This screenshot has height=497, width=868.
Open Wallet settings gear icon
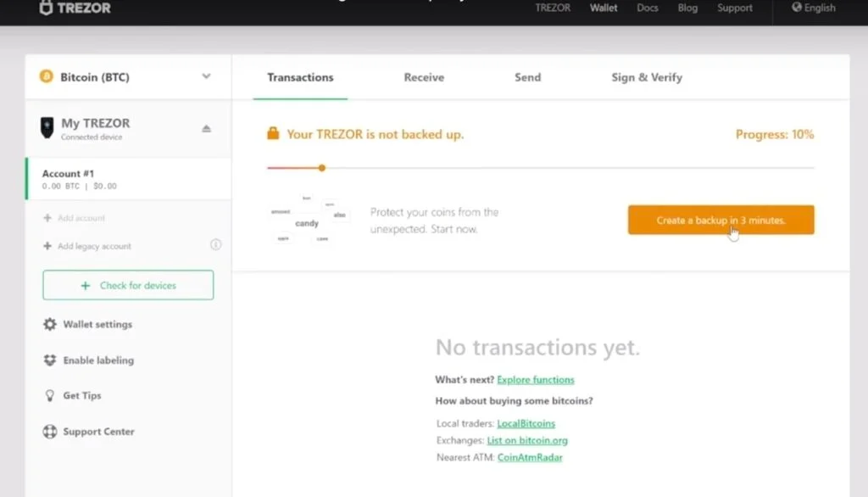pyautogui.click(x=50, y=324)
